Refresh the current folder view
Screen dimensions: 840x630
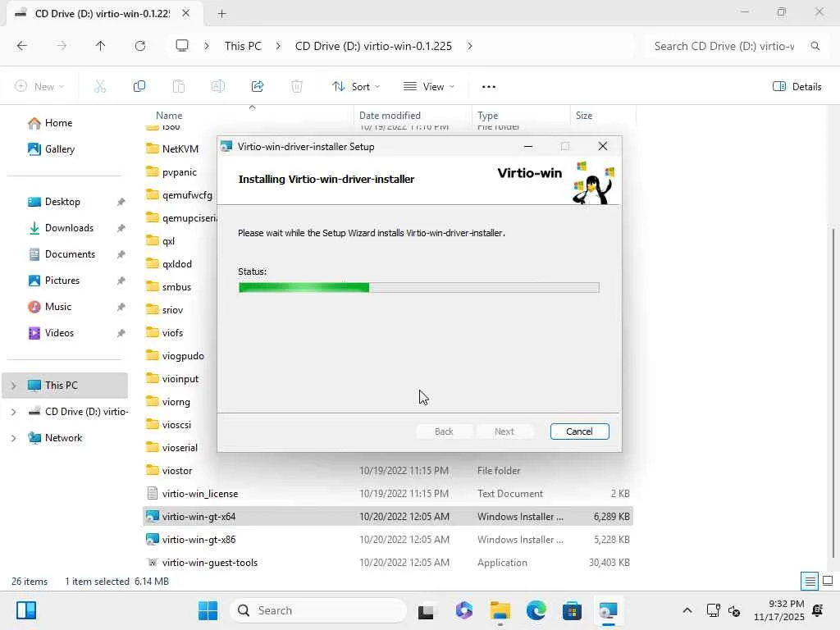click(x=139, y=46)
